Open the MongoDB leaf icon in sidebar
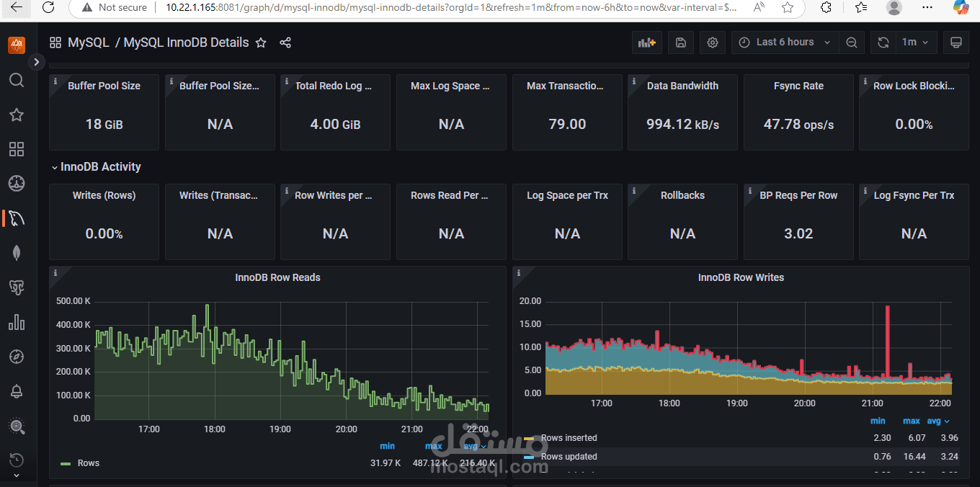 (x=17, y=252)
